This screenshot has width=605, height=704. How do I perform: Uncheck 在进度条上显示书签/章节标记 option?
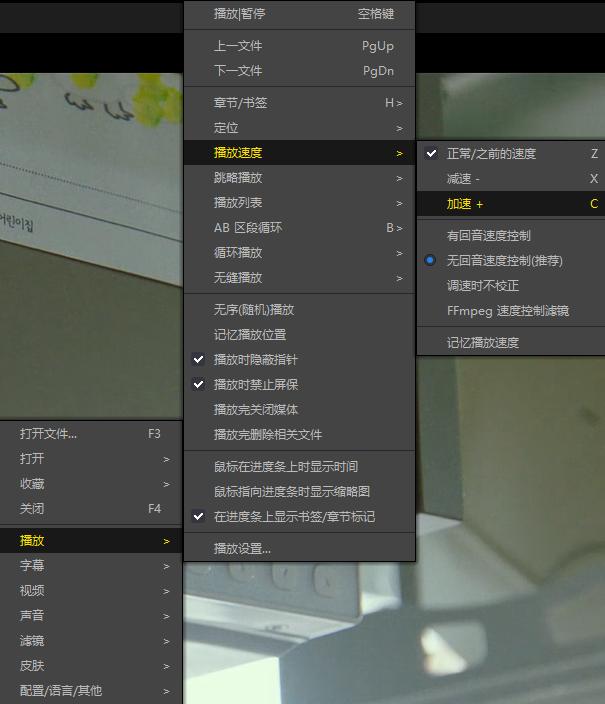tap(299, 517)
